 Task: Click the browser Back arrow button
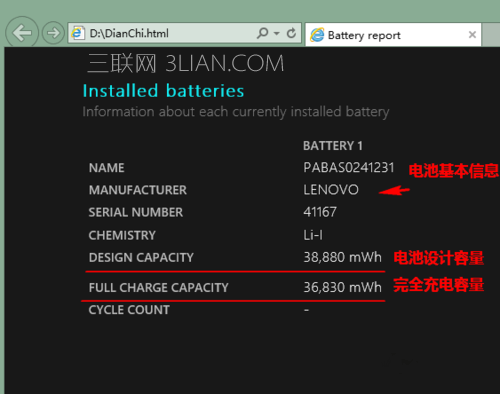(22, 33)
